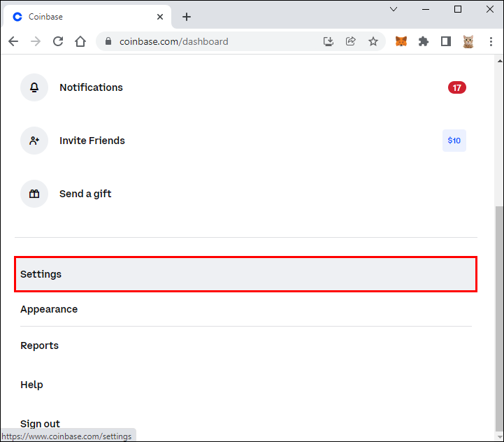Click the install app icon

(x=328, y=41)
